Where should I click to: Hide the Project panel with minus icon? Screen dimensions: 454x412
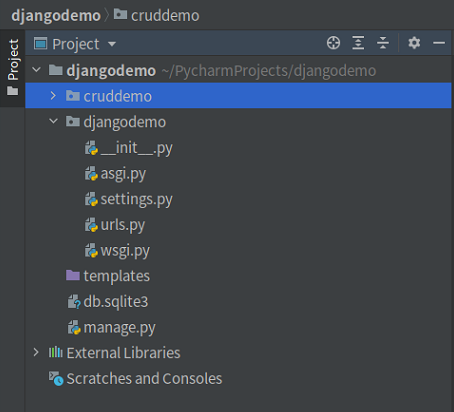439,43
